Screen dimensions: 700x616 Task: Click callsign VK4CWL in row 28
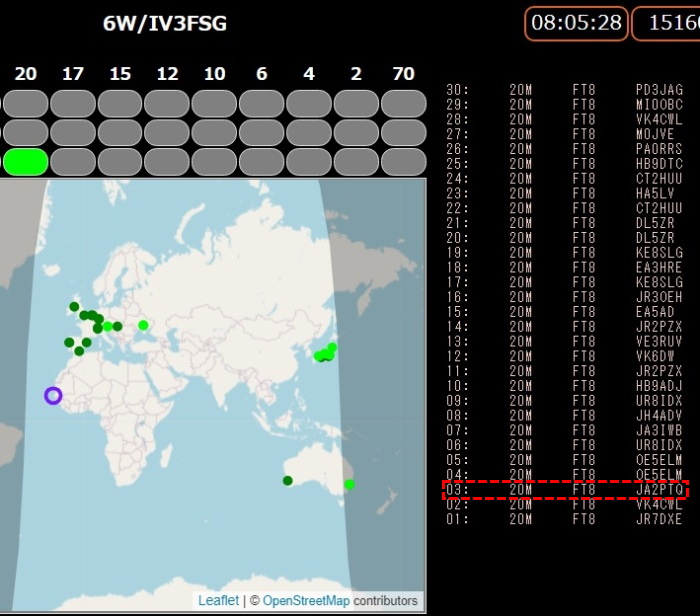coord(659,119)
